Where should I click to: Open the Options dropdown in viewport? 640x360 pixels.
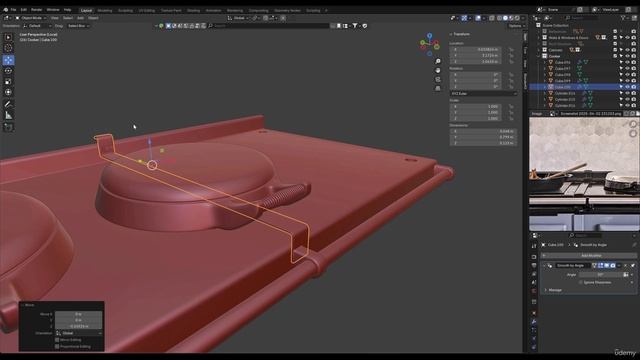516,26
